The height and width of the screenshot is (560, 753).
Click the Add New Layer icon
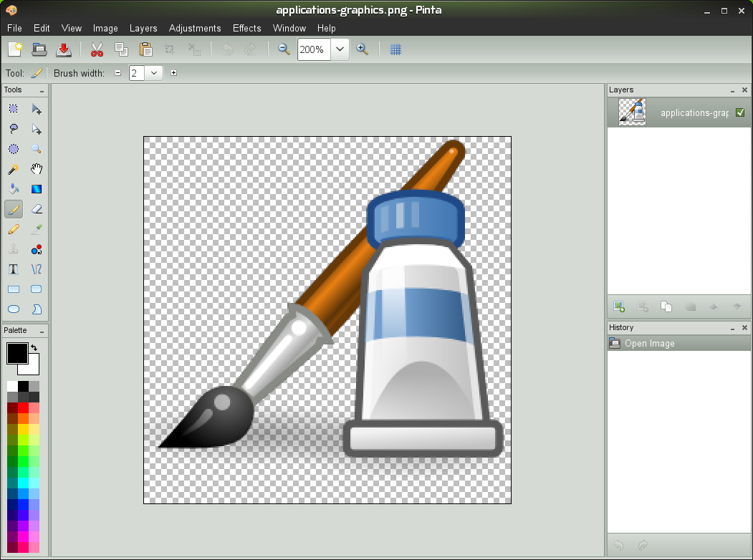click(619, 306)
